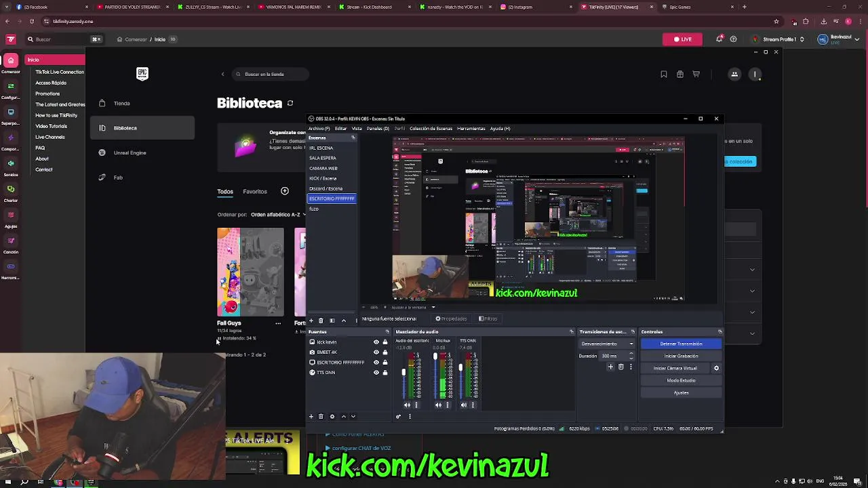
Task: Toggle visibility of ESCRITORIO source in Fuentes
Action: point(376,363)
